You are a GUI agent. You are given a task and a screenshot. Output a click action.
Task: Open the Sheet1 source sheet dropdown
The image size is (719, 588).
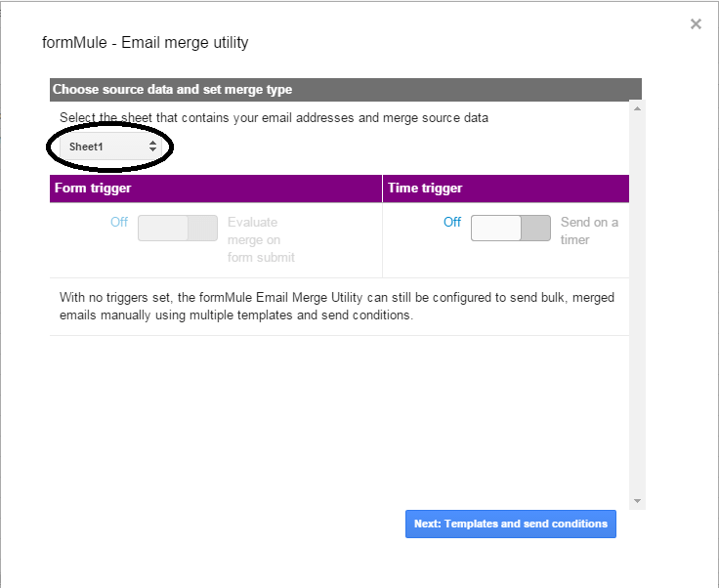point(110,147)
